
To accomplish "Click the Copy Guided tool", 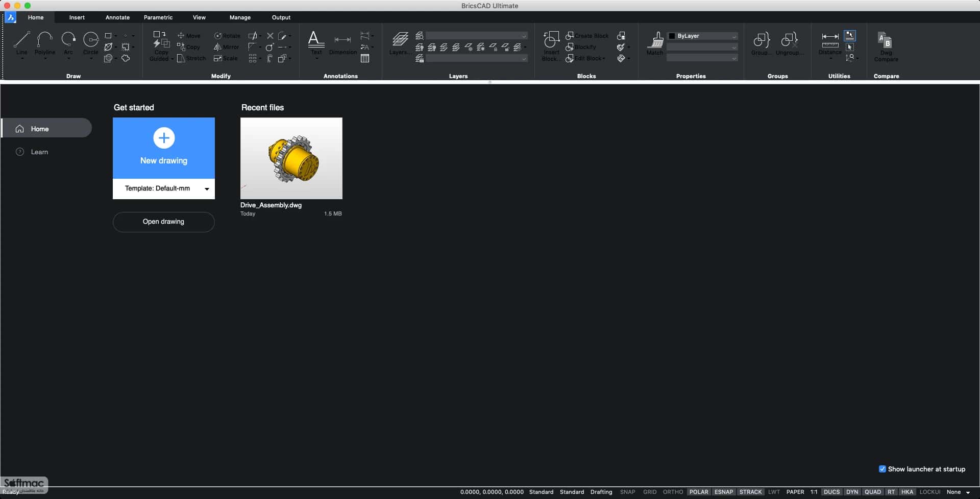I will click(x=161, y=45).
